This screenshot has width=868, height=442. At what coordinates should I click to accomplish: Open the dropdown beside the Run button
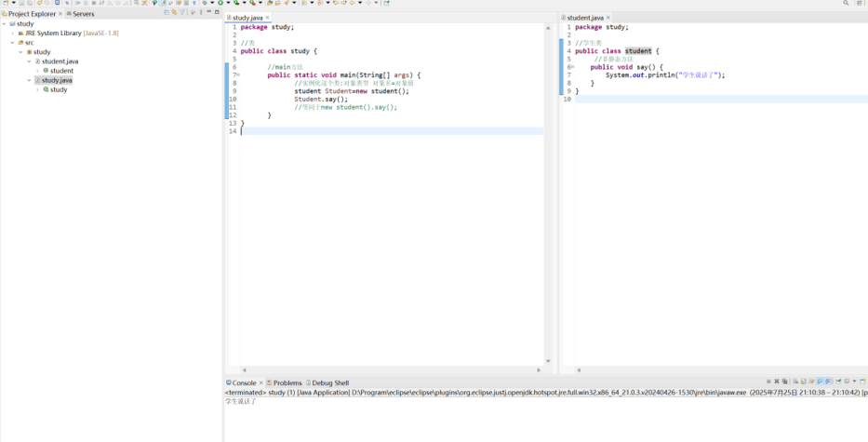pyautogui.click(x=228, y=3)
